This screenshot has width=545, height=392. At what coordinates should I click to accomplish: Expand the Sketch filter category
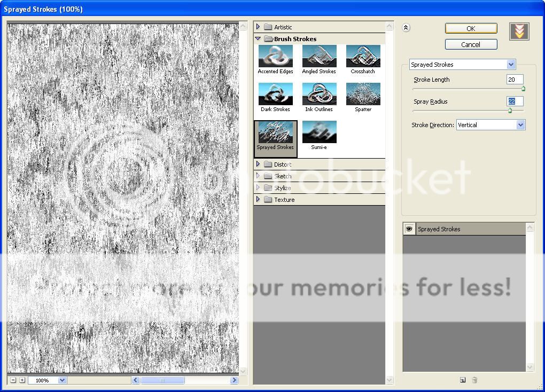(x=258, y=176)
